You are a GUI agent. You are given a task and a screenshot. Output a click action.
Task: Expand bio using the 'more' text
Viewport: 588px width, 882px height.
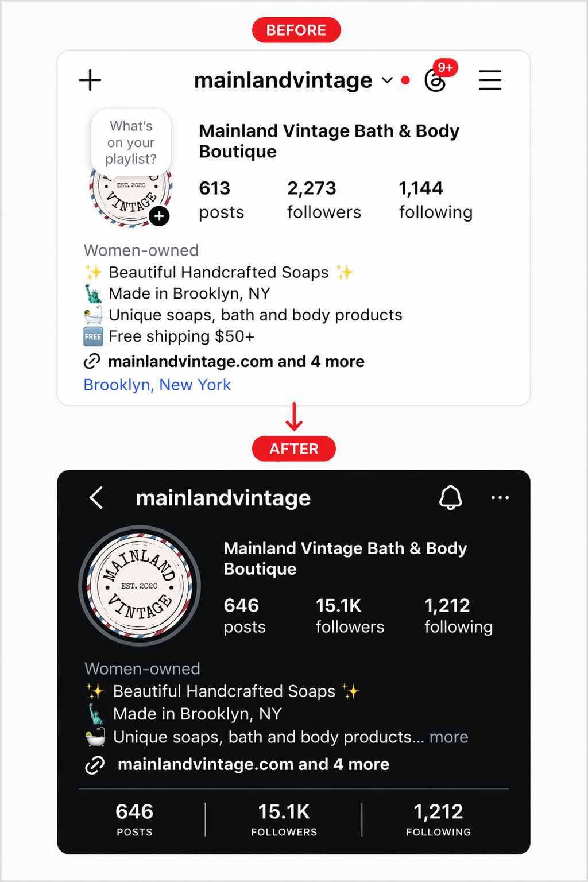449,737
